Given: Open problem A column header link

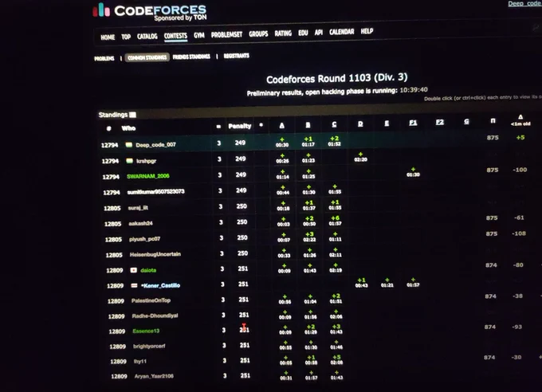Looking at the screenshot, I should point(282,126).
